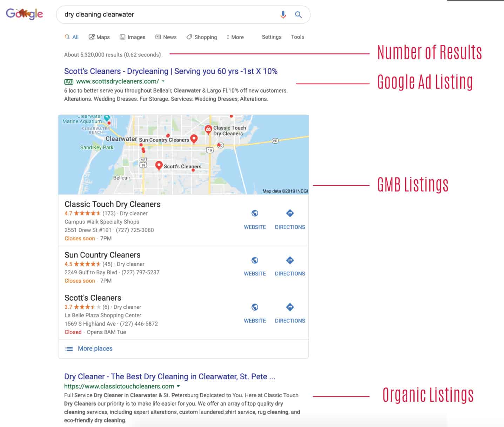Click the Google logo

(25, 14)
